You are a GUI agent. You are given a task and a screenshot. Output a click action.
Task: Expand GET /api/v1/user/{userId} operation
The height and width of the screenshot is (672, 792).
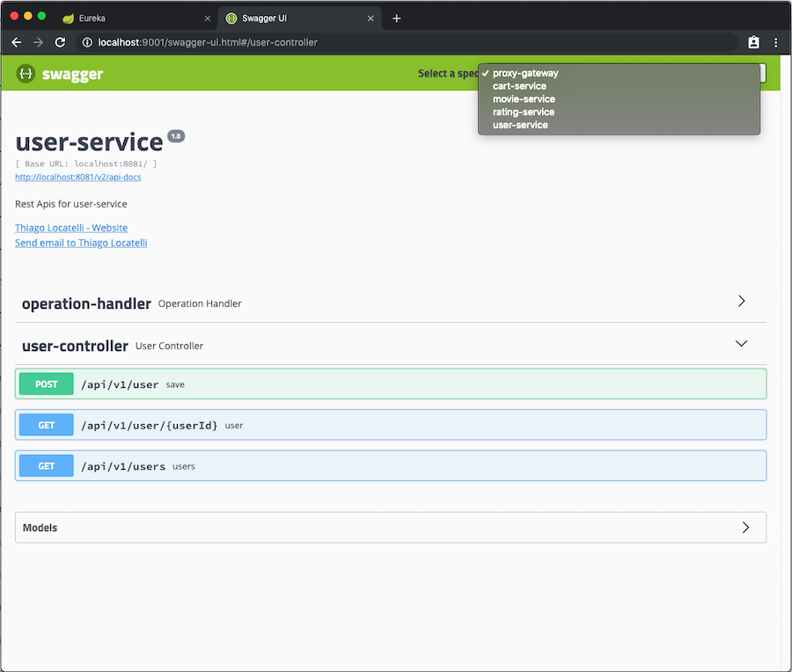point(391,425)
